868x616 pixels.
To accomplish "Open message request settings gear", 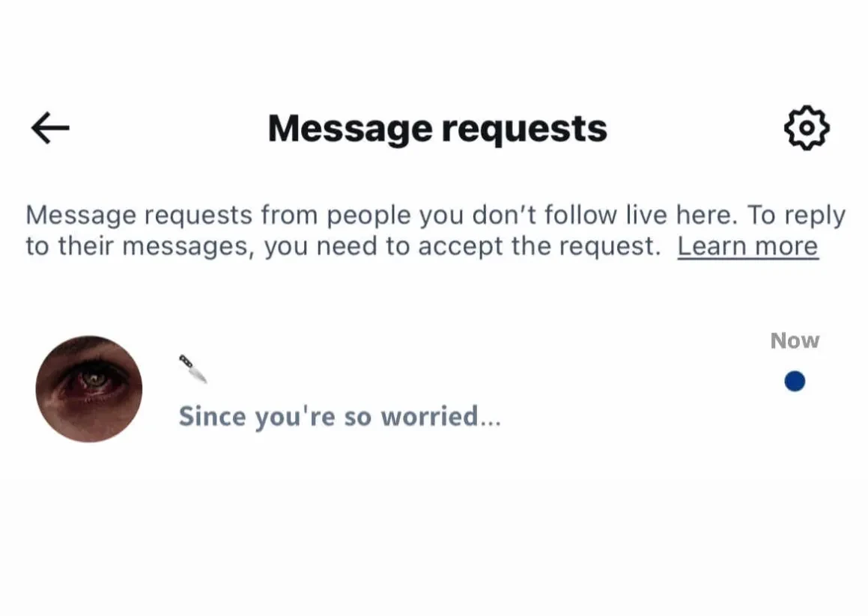I will tap(807, 128).
